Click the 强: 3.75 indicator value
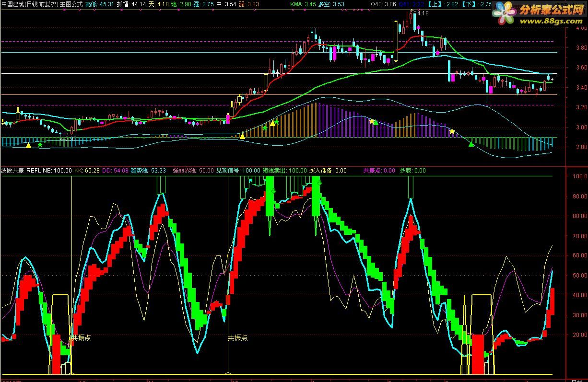 (x=205, y=4)
